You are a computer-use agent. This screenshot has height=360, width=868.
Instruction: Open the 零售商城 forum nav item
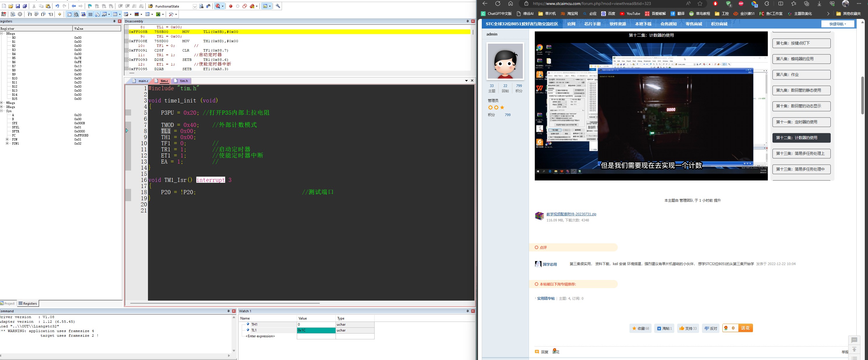694,24
